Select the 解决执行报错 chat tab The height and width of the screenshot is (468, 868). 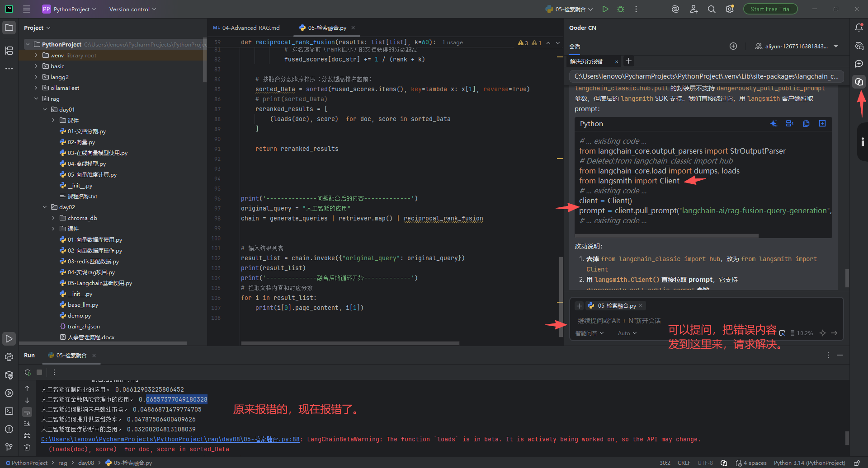point(586,61)
